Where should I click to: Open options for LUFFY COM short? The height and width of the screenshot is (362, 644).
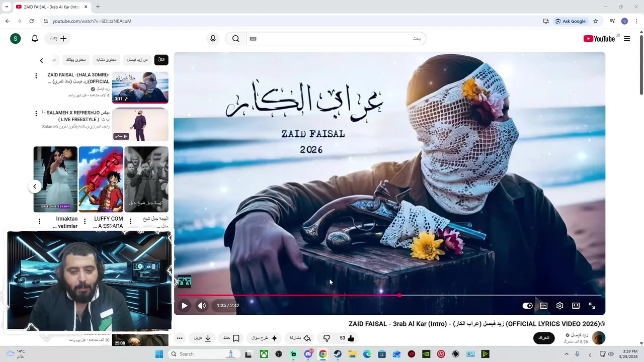85,221
